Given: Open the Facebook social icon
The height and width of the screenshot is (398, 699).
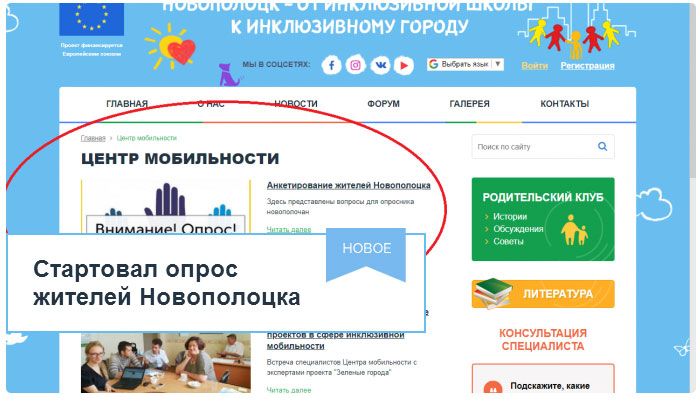Looking at the screenshot, I should pyautogui.click(x=331, y=66).
